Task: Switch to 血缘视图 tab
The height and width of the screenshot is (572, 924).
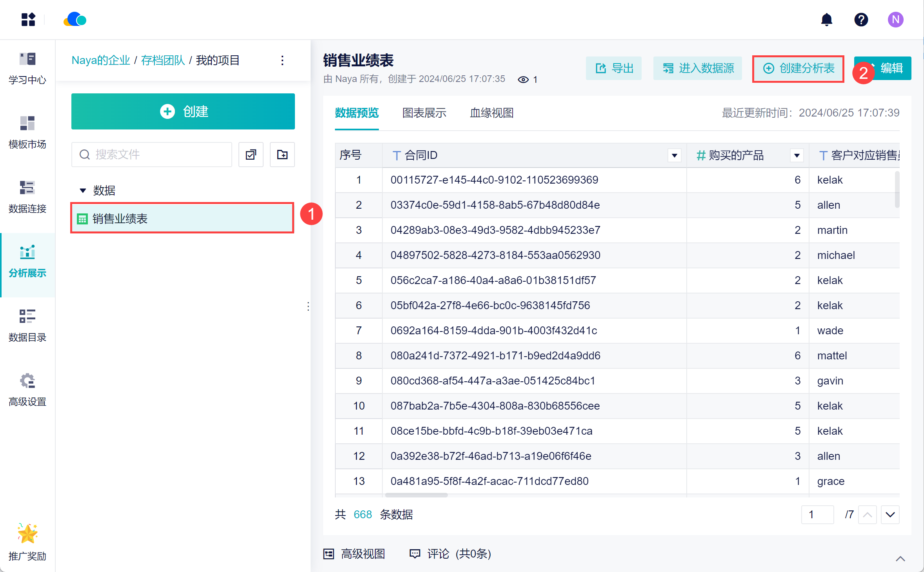Action: [x=491, y=113]
